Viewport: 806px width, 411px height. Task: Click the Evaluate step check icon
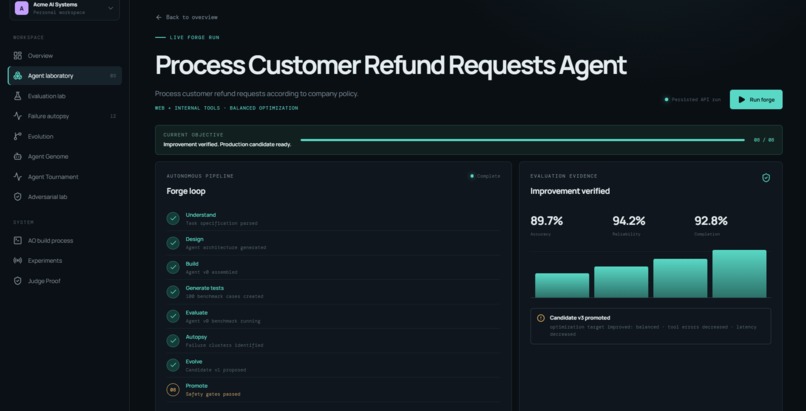[173, 316]
